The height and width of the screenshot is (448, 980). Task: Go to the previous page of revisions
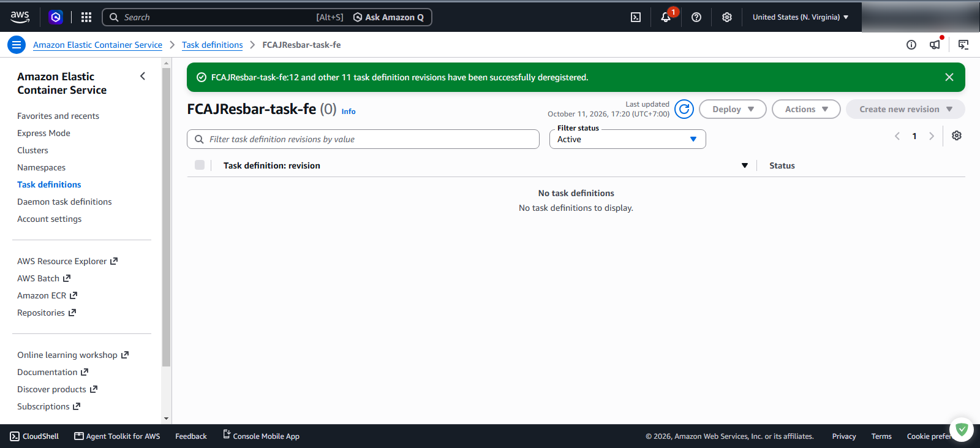[x=897, y=136]
